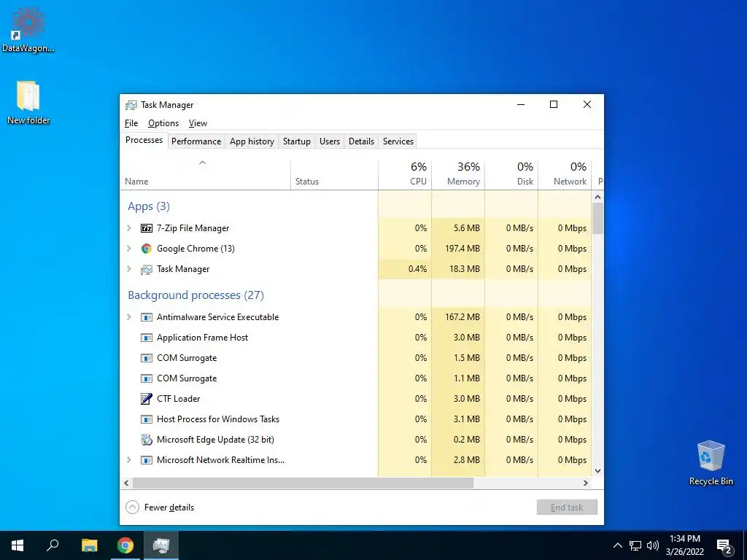Viewport: 747px width, 560px height.
Task: Select the Recycle Bin desktop icon
Action: [711, 463]
